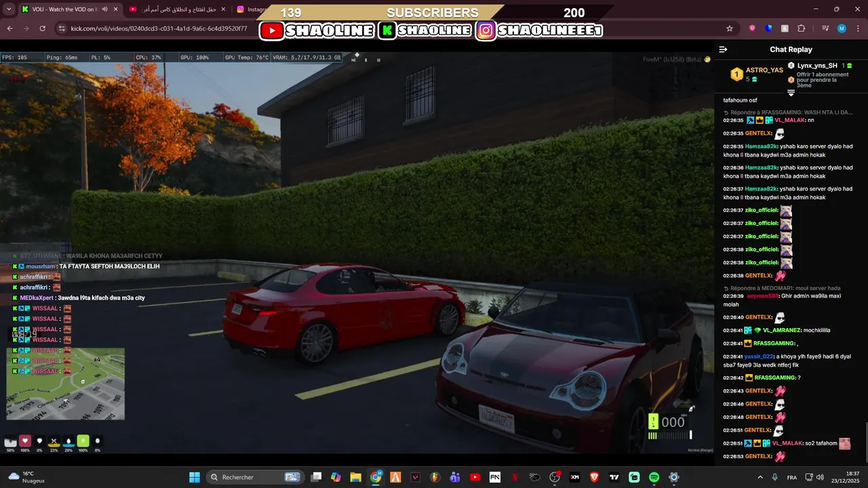The height and width of the screenshot is (488, 868).
Task: Switch to the YouTube Arabic-titled tab
Action: pyautogui.click(x=178, y=9)
